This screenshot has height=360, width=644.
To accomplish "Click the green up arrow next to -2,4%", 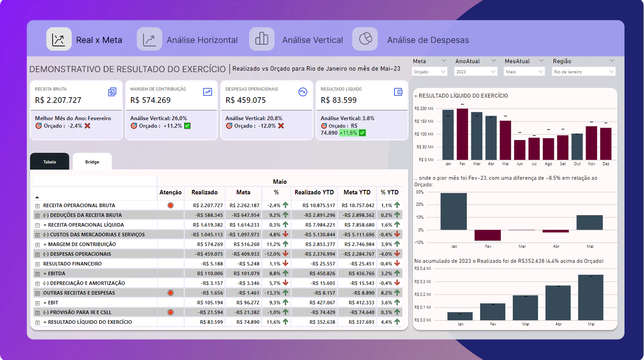I will [x=285, y=205].
